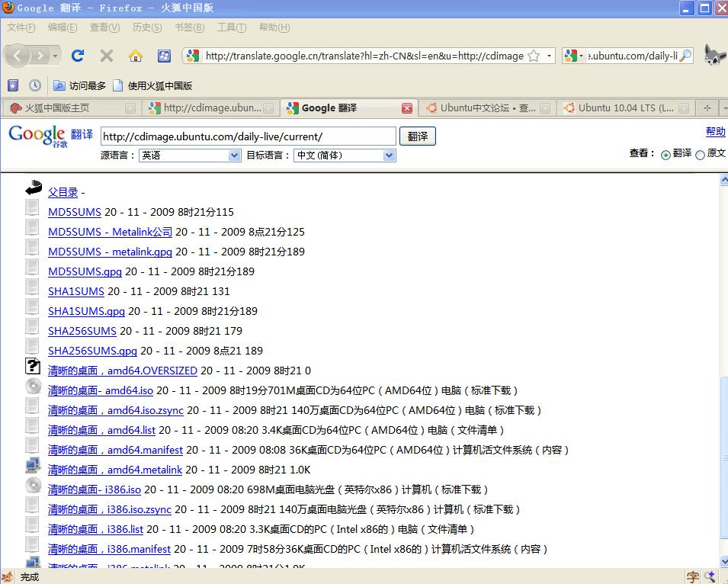Click the blue toolbar icon beside Home
This screenshot has height=584, width=728.
click(164, 56)
